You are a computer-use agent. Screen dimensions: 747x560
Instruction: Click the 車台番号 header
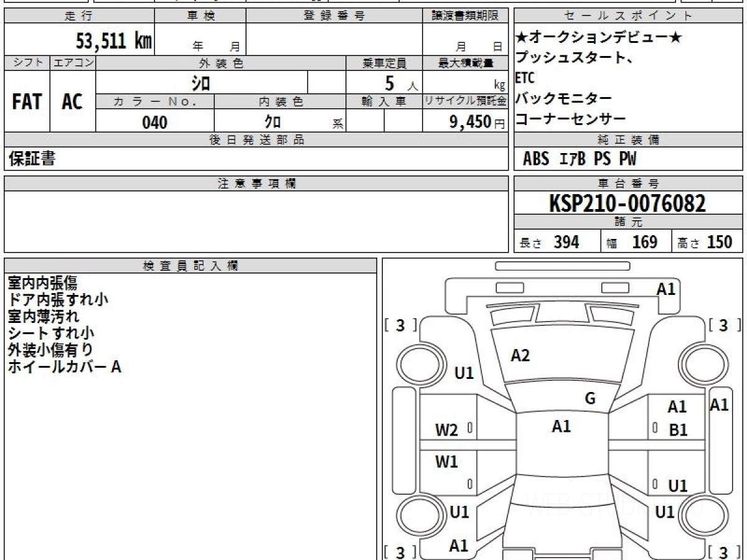(629, 184)
